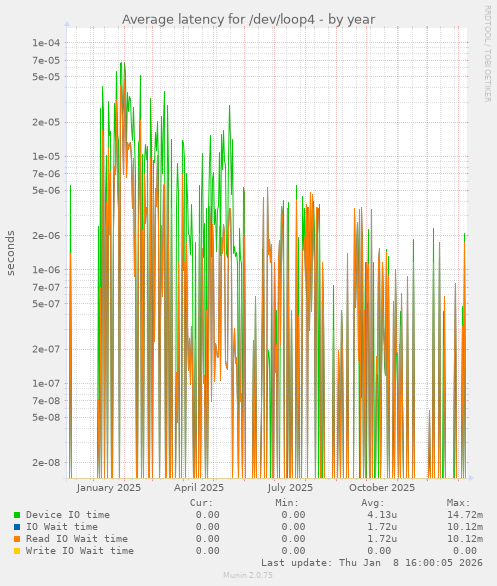
Task: Click the Device IO time average value 4.13u
Action: [x=382, y=515]
